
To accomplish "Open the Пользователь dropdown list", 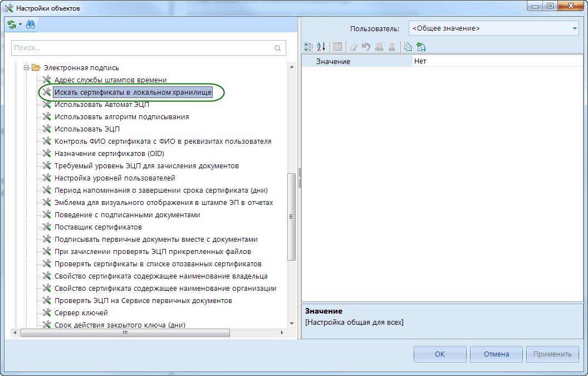I will click(x=575, y=28).
